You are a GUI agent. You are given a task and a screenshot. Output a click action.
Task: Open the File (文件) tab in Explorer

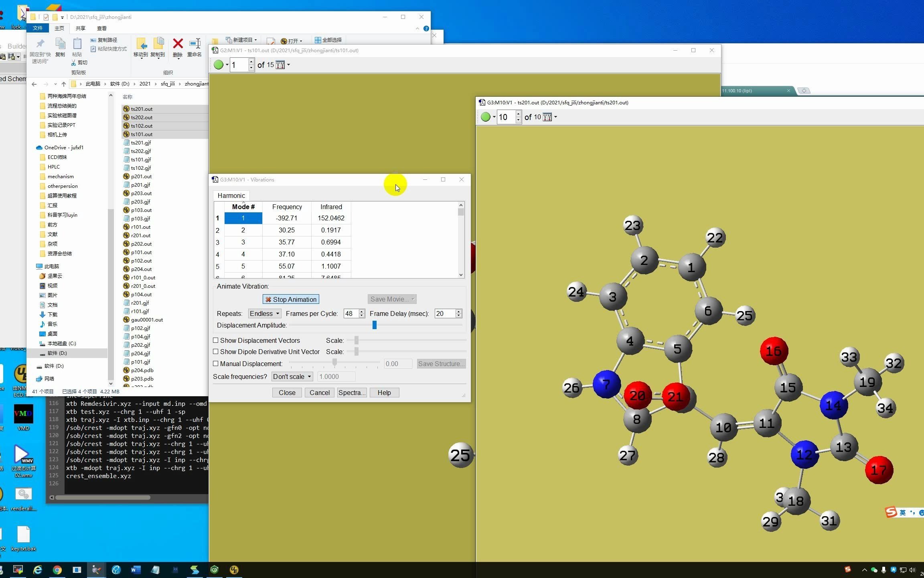38,28
